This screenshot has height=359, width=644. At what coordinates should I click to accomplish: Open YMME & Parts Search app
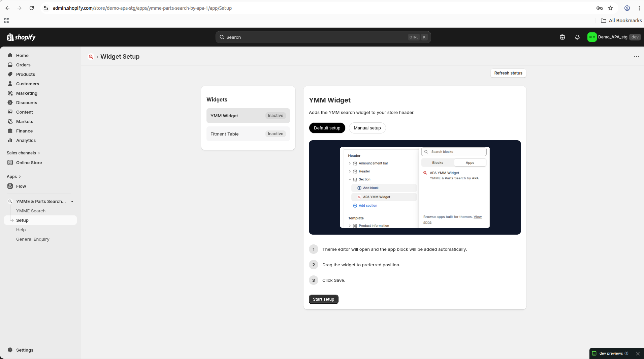(41, 201)
